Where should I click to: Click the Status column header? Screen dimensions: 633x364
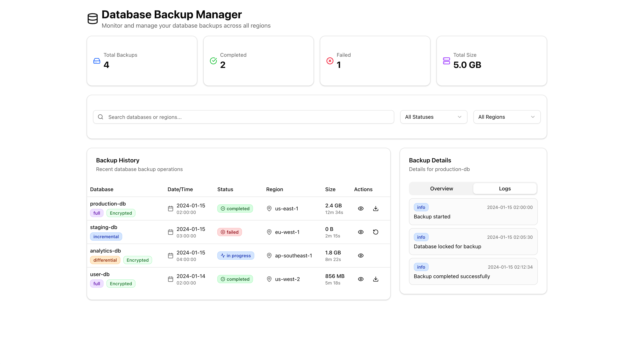tap(225, 189)
